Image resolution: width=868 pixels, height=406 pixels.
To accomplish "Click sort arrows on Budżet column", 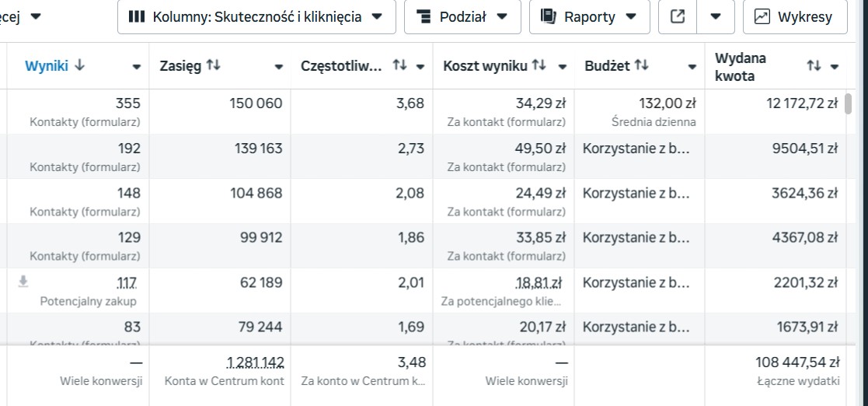I will 642,66.
